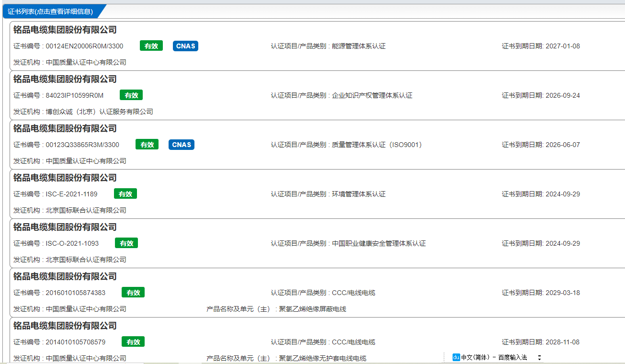Screen dimensions: 625x364
Task: Click certificate number 00123Q33865R3M/3300
Action: pos(82,145)
